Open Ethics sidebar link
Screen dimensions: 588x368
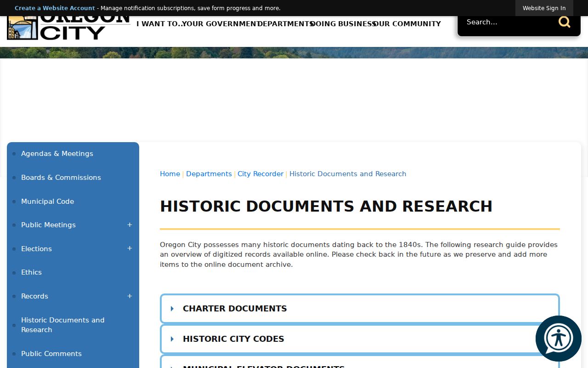[x=31, y=272]
